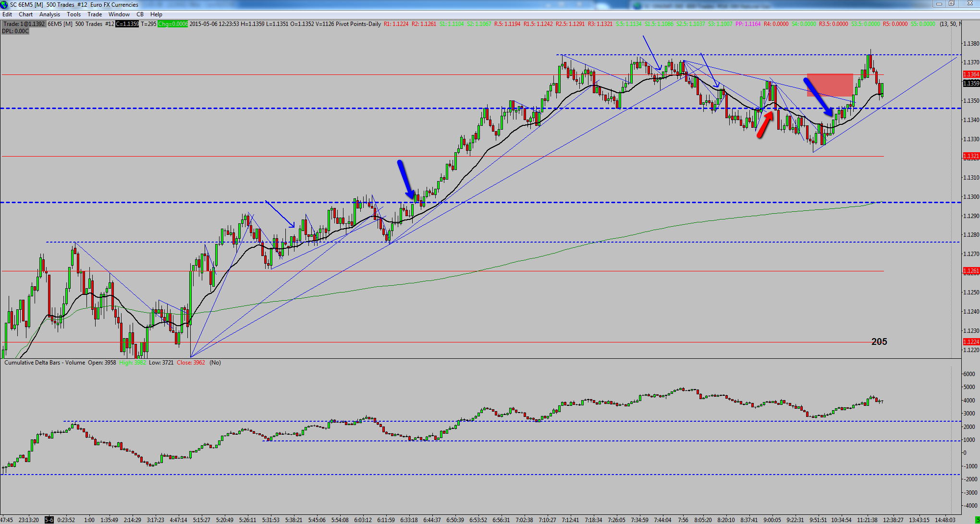Click the red 1.1364 price axis label
Viewport: 980px width, 524px height.
pos(971,74)
